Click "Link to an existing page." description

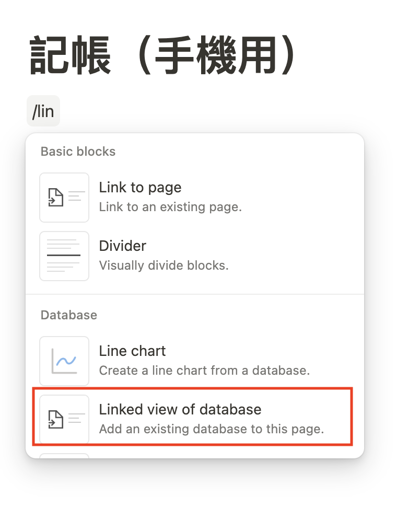tap(170, 207)
